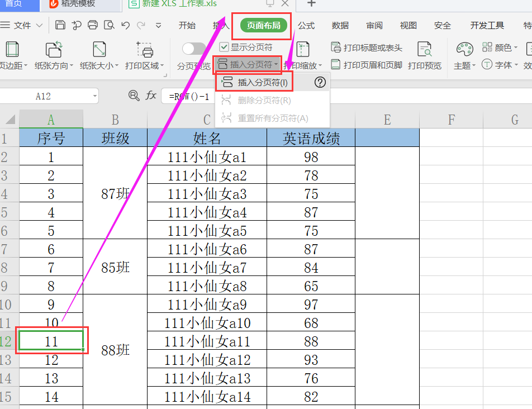Viewport: 532px width, 409px height.
Task: Click the merged cell 87班
Action: 115,193
